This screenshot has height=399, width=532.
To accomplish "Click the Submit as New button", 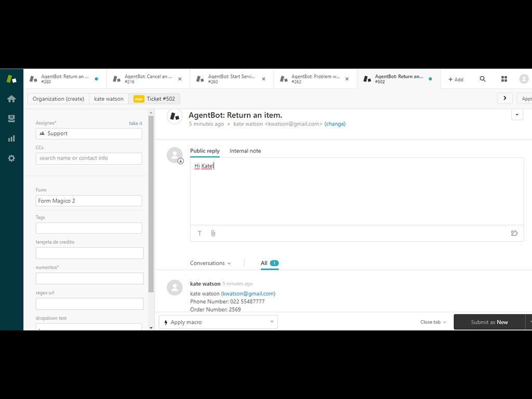I will click(x=489, y=322).
